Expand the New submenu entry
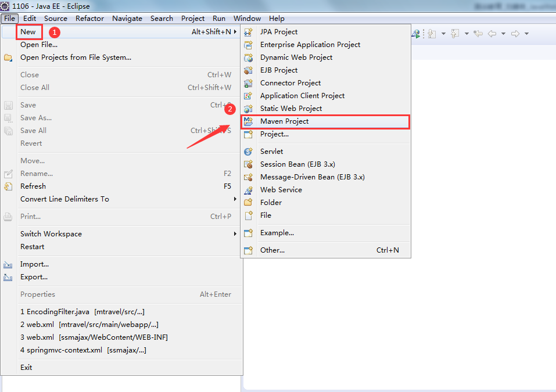Screen dimensions: 556x392 [121, 32]
